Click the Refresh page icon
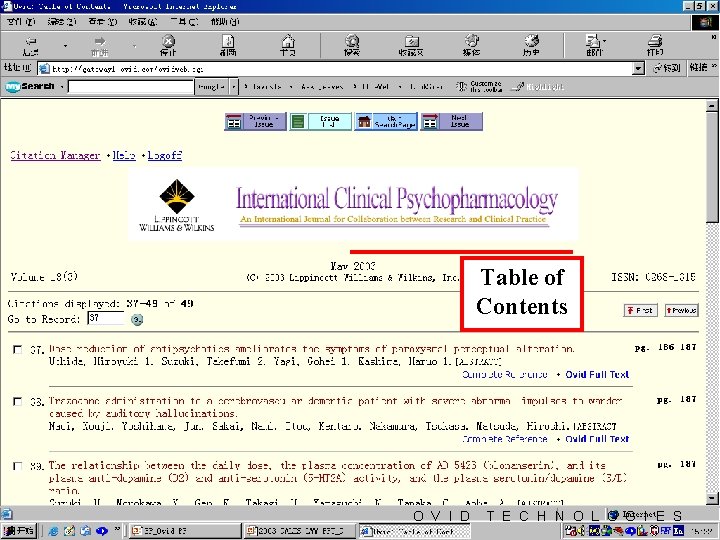 point(228,45)
